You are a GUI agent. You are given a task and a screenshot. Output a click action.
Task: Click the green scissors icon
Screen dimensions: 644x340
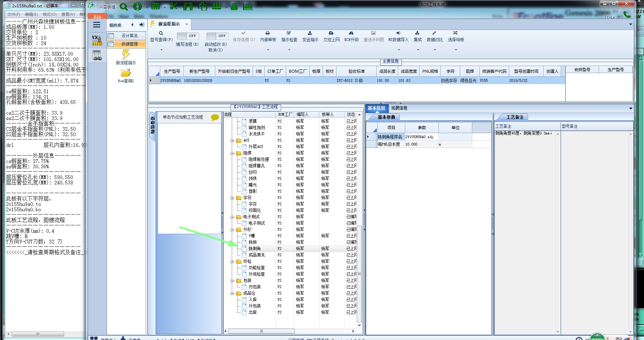[x=174, y=6]
